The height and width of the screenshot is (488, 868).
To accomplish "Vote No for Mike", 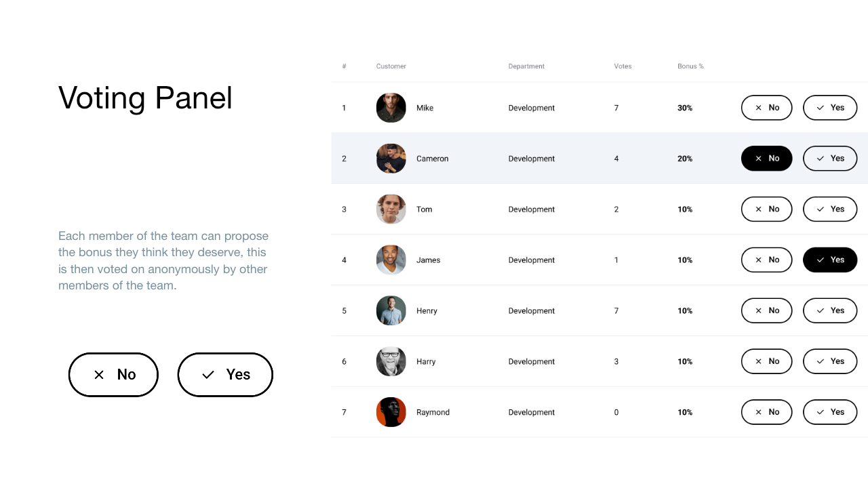I will pyautogui.click(x=767, y=108).
